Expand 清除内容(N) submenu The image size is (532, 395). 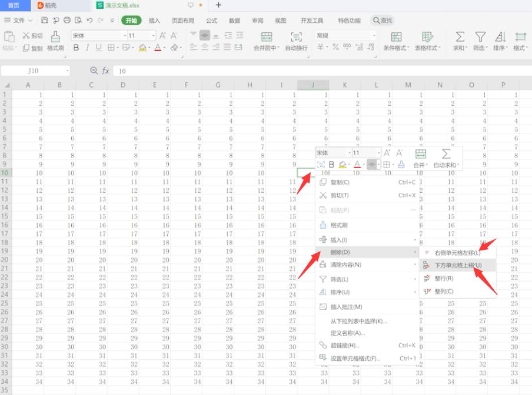coord(367,265)
